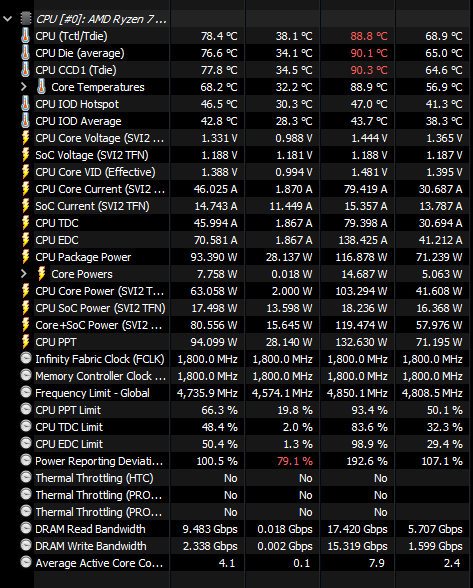473x588 pixels.
Task: Click round icon next to CPU EDC Limit
Action: coord(26,443)
